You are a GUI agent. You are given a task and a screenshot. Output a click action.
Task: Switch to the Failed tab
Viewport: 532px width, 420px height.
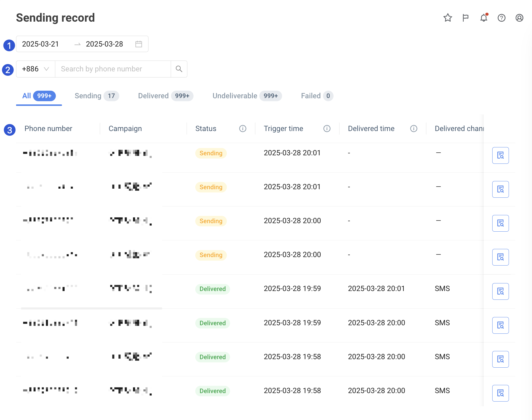(x=317, y=96)
